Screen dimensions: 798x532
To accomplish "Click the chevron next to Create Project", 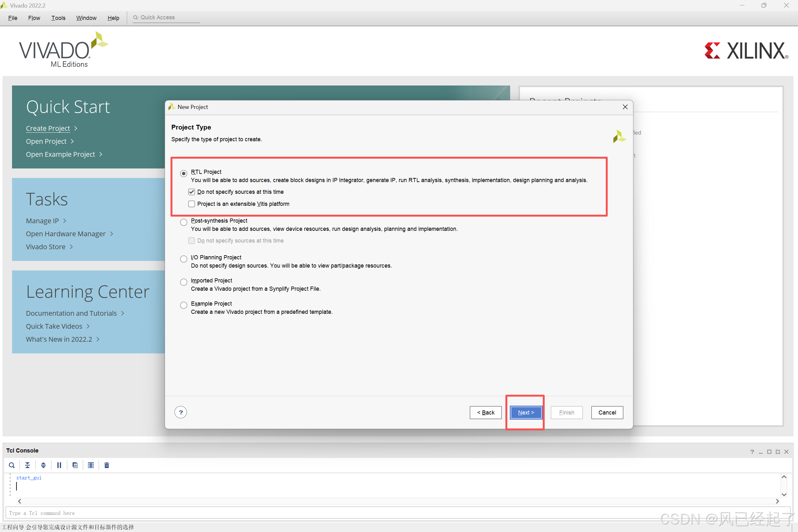I will click(76, 128).
